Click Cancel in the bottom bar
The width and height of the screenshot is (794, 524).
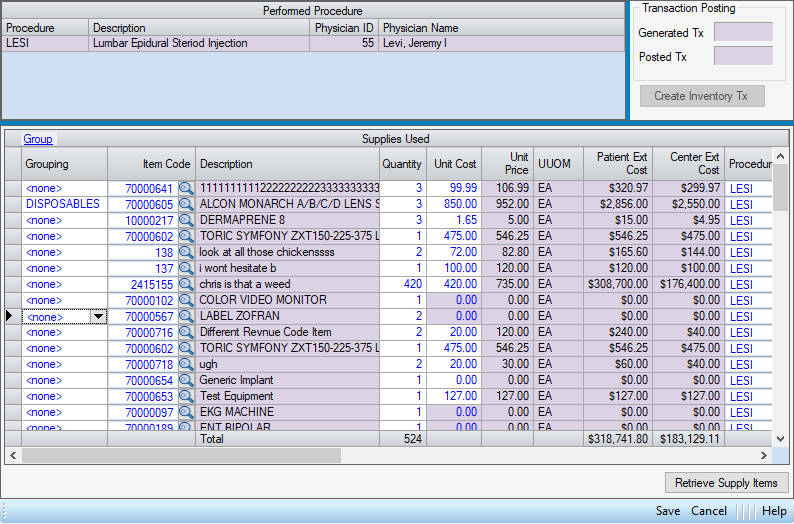pos(709,511)
